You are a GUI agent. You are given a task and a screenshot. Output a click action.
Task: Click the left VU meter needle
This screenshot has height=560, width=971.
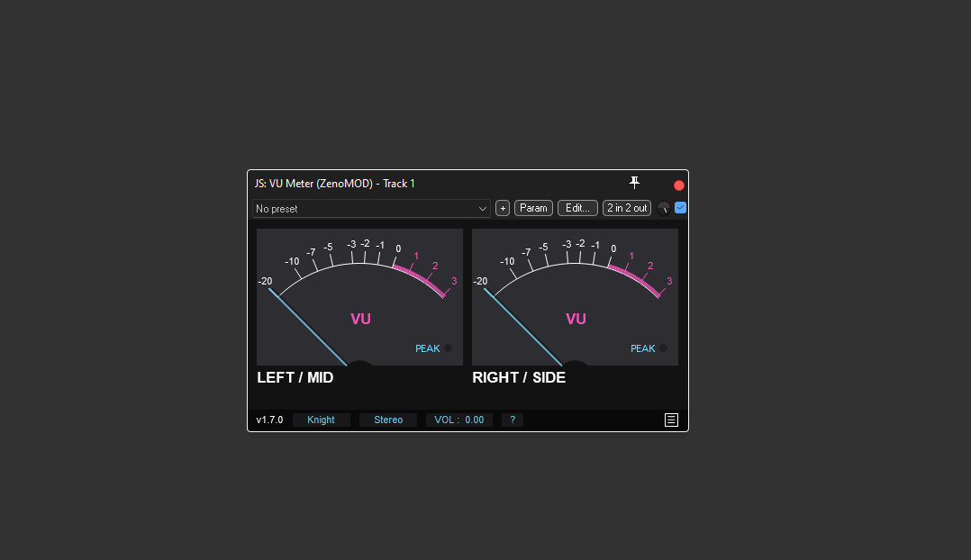pyautogui.click(x=308, y=328)
